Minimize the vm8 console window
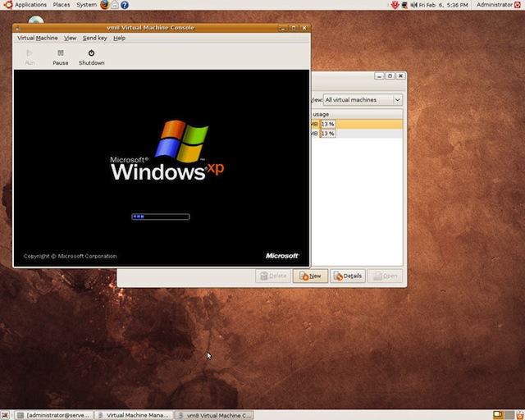The image size is (525, 420). pyautogui.click(x=283, y=28)
